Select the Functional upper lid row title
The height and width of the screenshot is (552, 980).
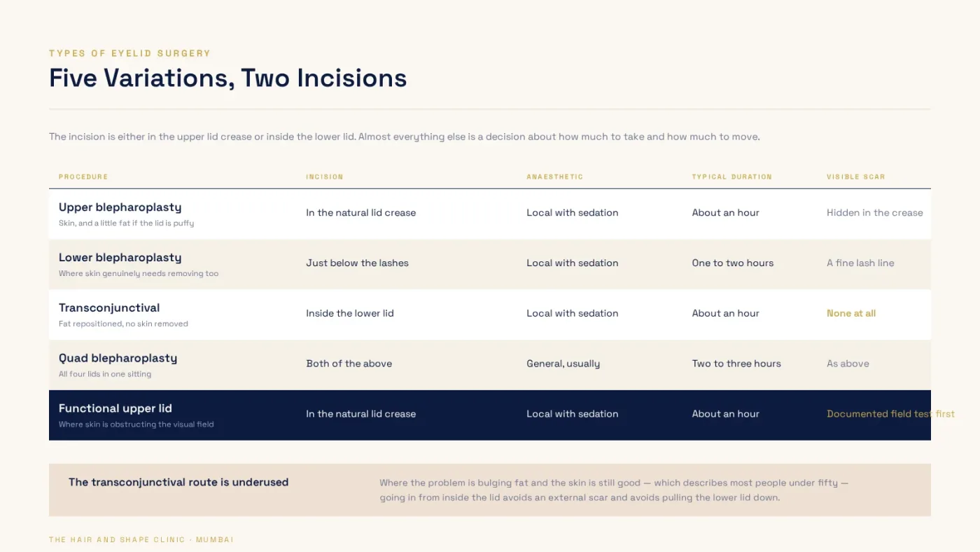tap(115, 408)
